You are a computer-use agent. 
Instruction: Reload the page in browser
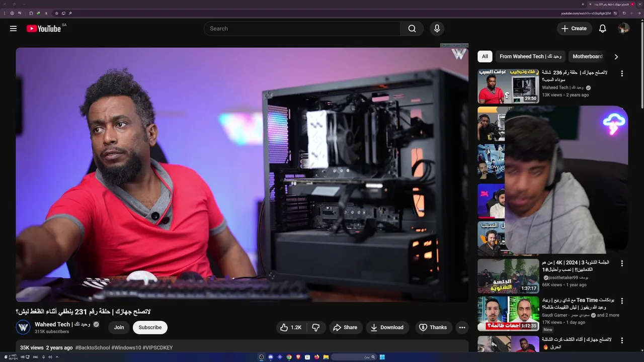[x=624, y=13]
